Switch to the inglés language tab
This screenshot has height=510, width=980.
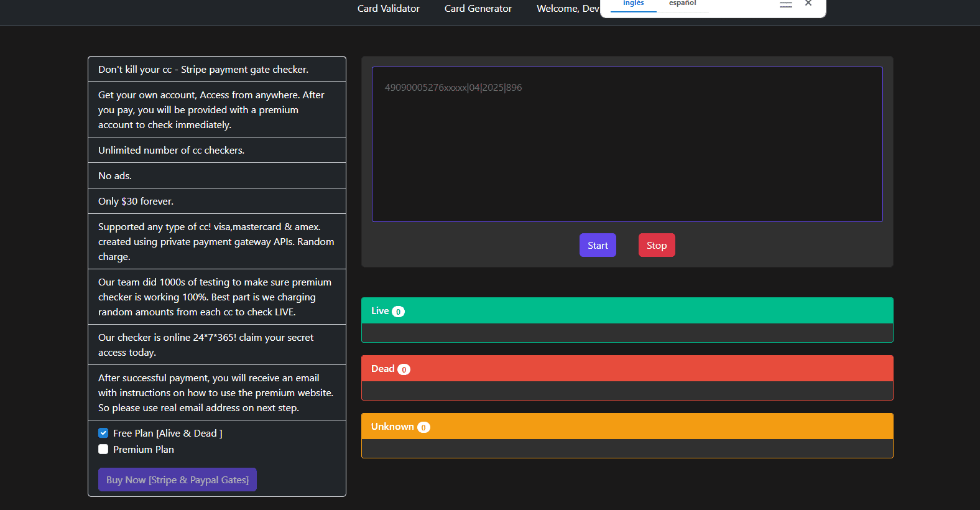[x=633, y=4]
